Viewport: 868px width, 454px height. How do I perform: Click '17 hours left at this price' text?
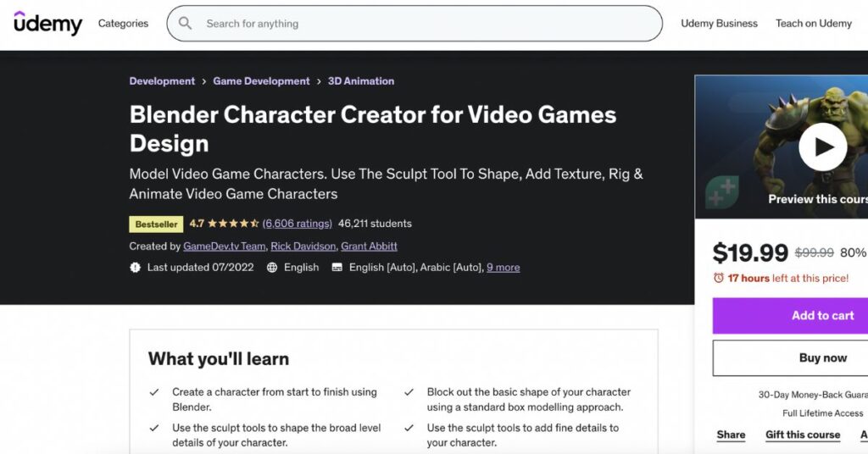[787, 278]
